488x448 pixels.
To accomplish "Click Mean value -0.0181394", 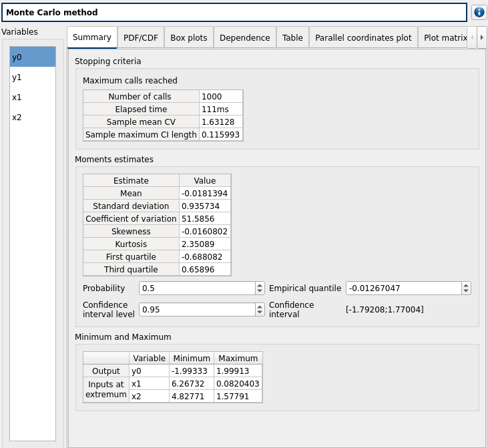I will [x=205, y=194].
